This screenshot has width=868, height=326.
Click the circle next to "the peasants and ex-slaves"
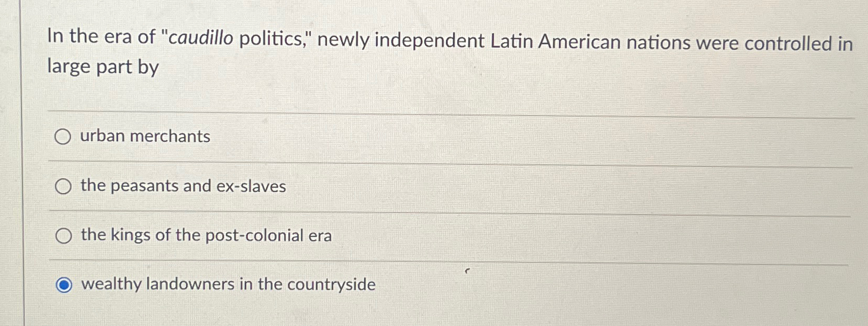(64, 186)
